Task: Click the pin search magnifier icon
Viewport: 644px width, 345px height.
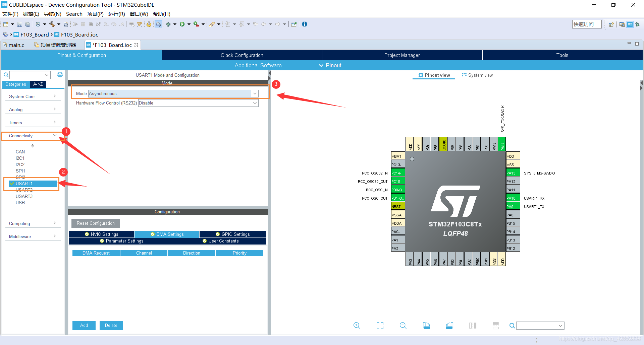Action: pos(512,326)
